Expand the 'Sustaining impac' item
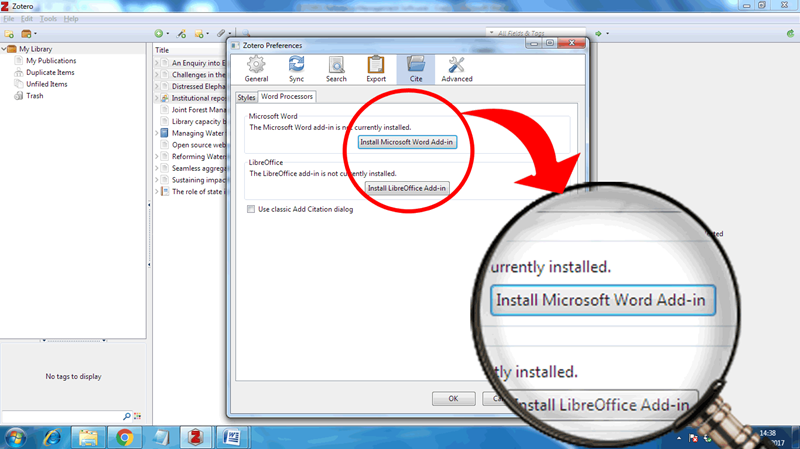 coord(157,180)
